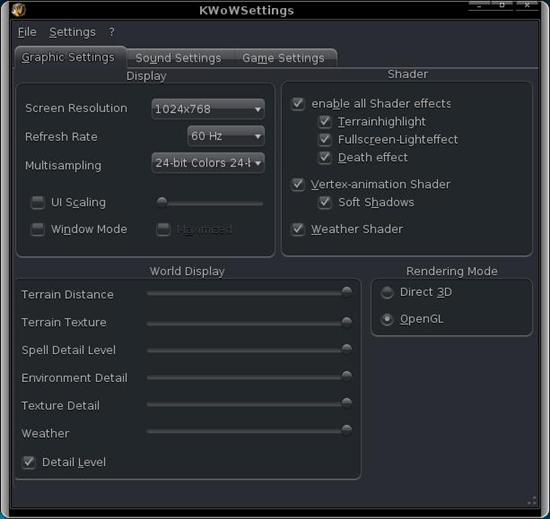Click the resize grip at window corner
The width and height of the screenshot is (550, 519).
pos(532,500)
